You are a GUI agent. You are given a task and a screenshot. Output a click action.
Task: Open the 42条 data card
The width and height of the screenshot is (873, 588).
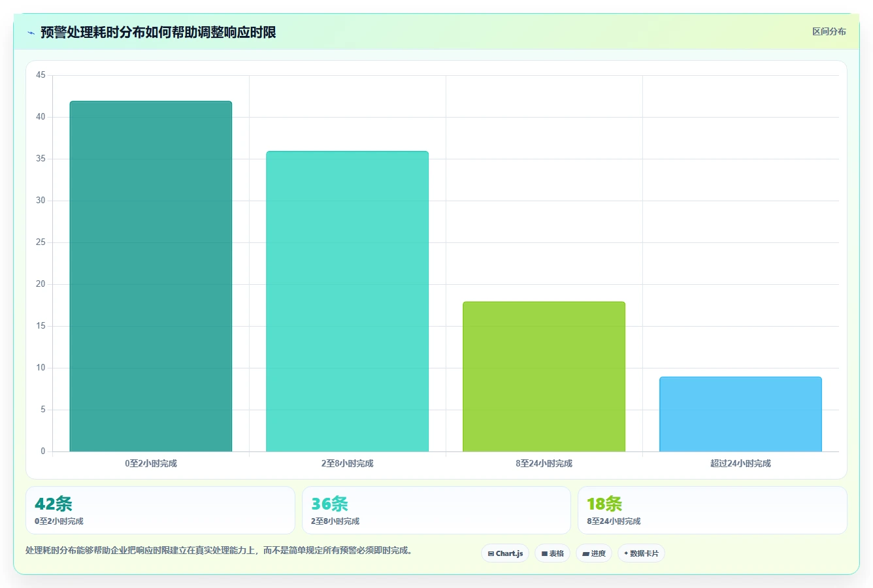pos(160,510)
